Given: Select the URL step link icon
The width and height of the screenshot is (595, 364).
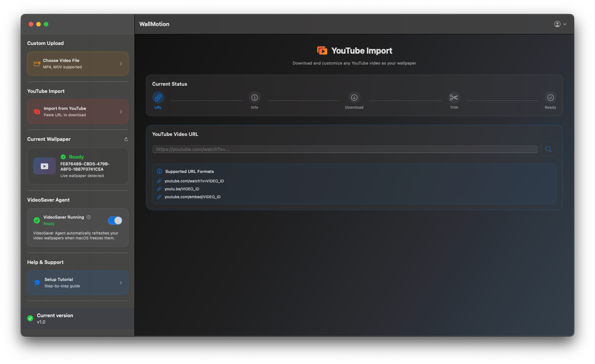Looking at the screenshot, I should tap(158, 97).
